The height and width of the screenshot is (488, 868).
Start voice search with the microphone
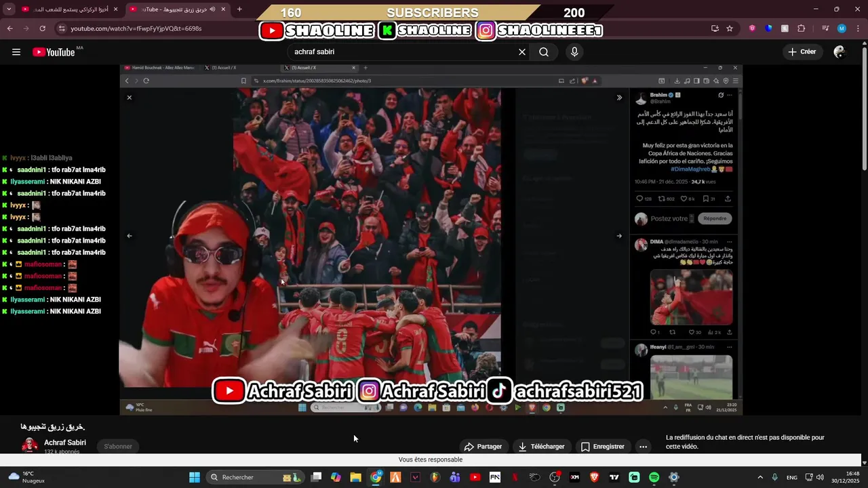click(574, 52)
